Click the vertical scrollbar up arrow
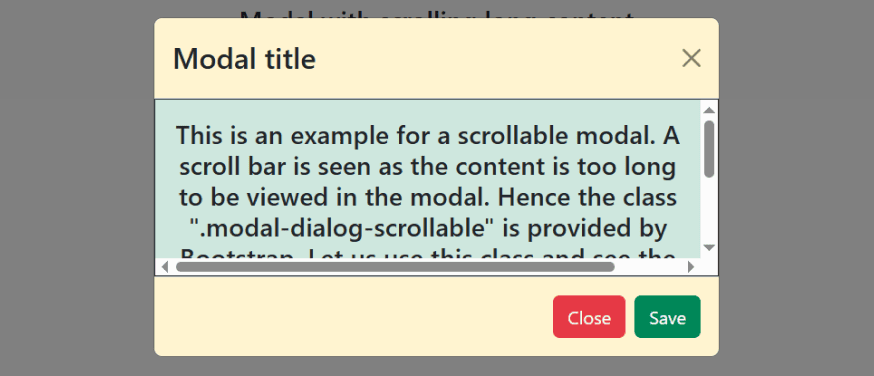 (x=709, y=110)
